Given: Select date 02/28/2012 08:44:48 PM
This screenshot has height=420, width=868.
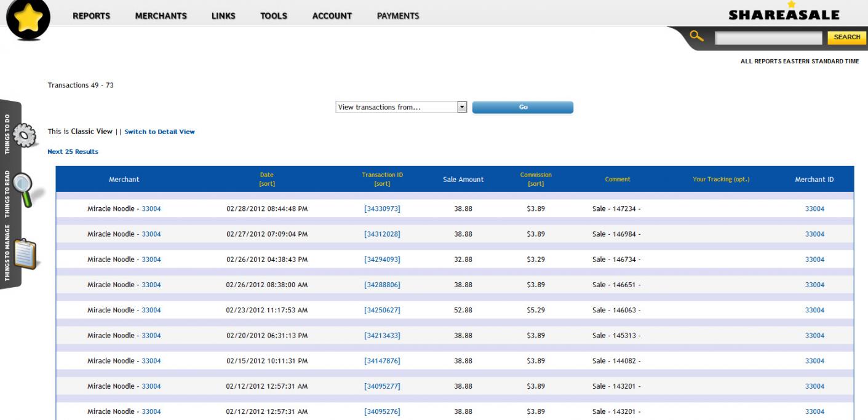Looking at the screenshot, I should pyautogui.click(x=267, y=209).
